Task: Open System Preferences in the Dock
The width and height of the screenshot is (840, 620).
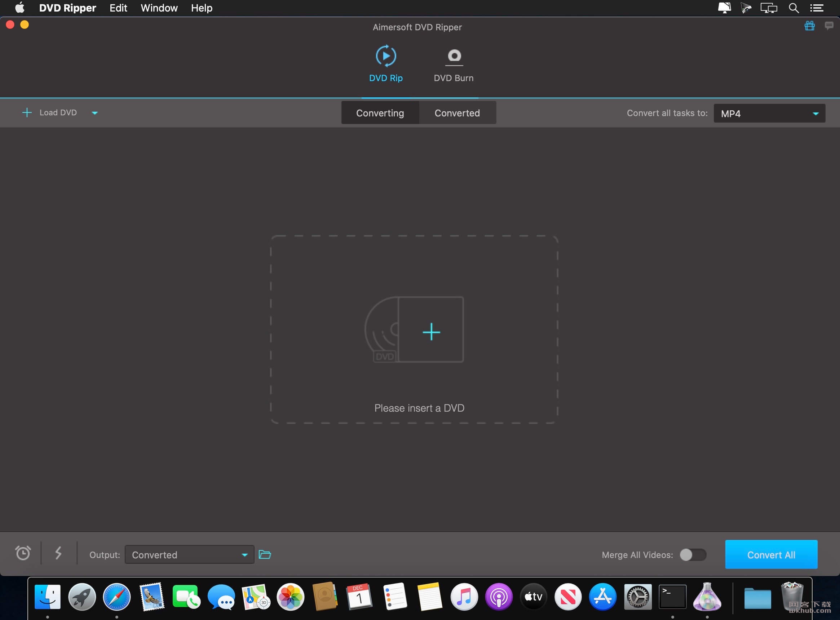Action: pos(638,597)
